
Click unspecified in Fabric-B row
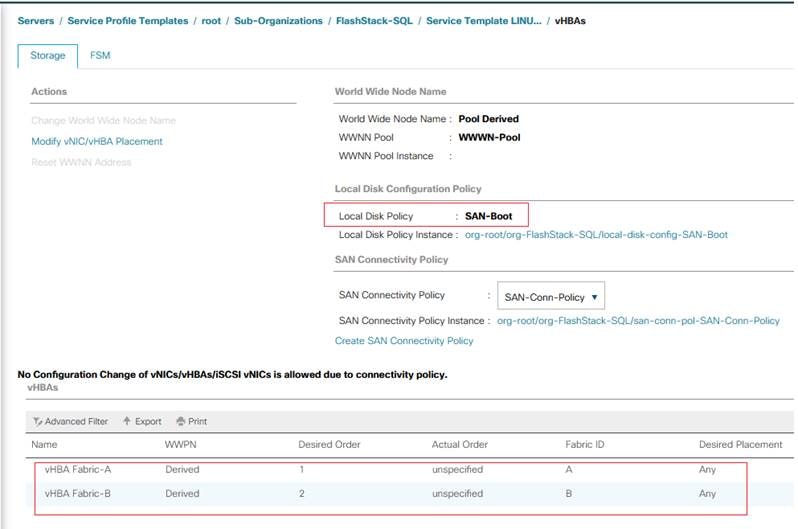pos(458,493)
